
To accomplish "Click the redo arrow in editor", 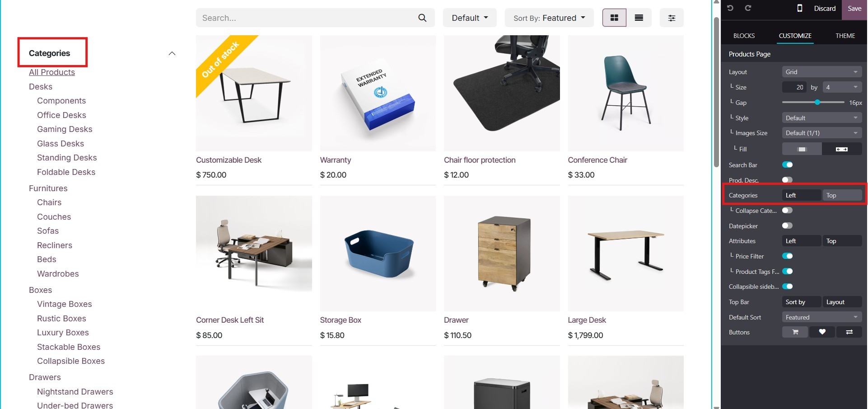I will [x=748, y=8].
